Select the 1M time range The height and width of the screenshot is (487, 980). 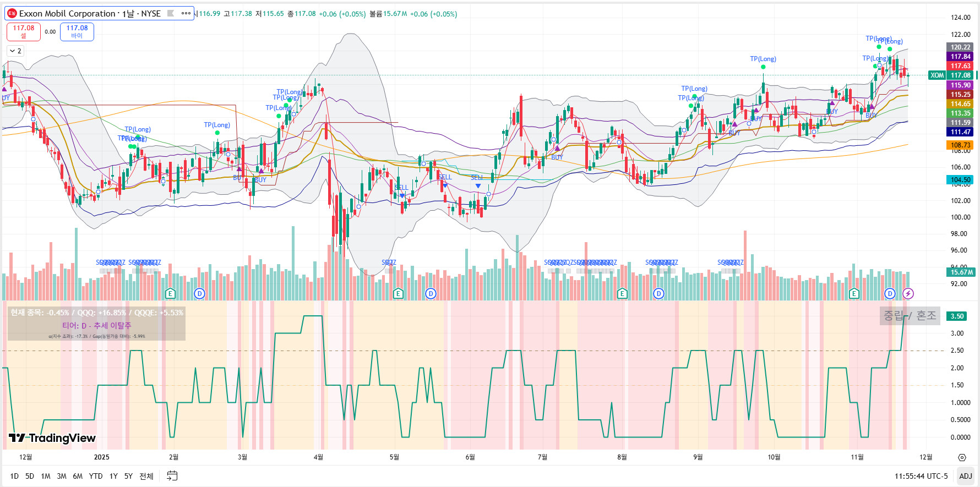coord(46,476)
